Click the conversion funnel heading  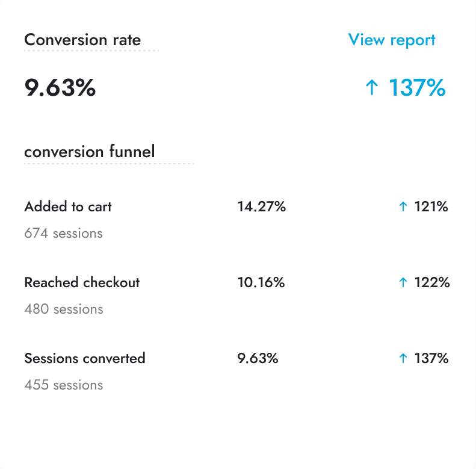(90, 152)
